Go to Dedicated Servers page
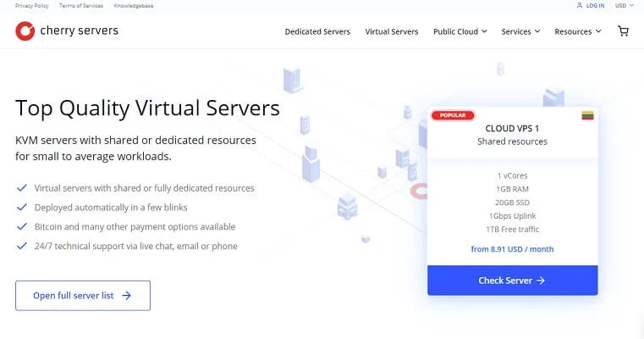The image size is (644, 339). 317,31
